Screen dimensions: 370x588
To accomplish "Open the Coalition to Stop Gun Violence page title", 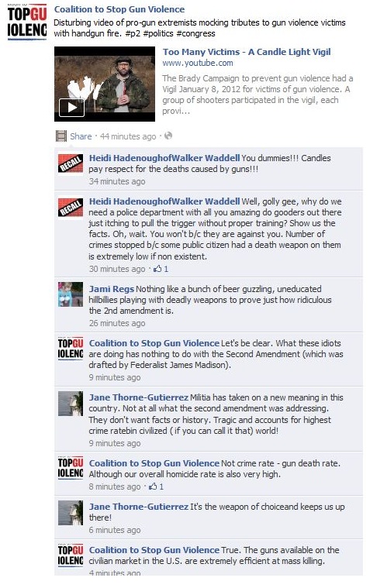I will tap(119, 9).
